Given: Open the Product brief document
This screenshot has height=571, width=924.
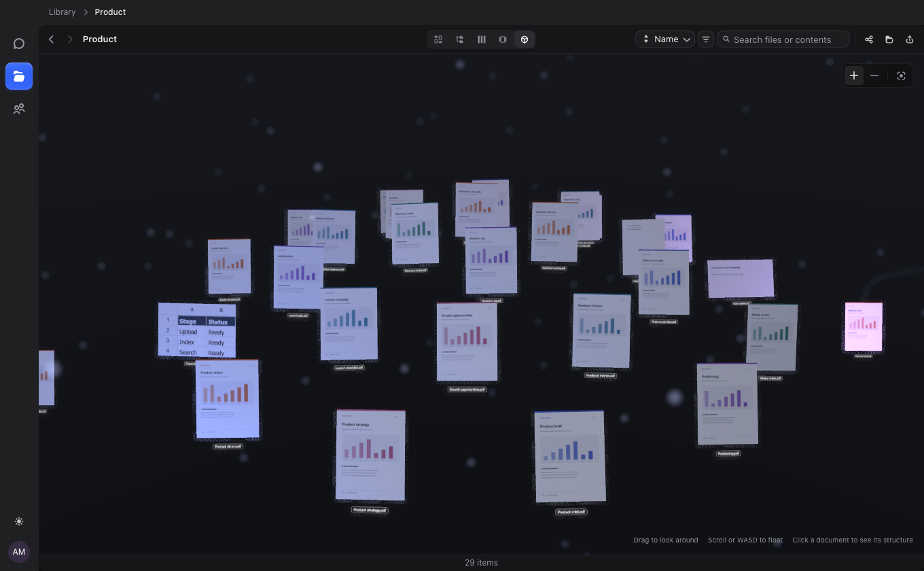Looking at the screenshot, I should click(569, 456).
